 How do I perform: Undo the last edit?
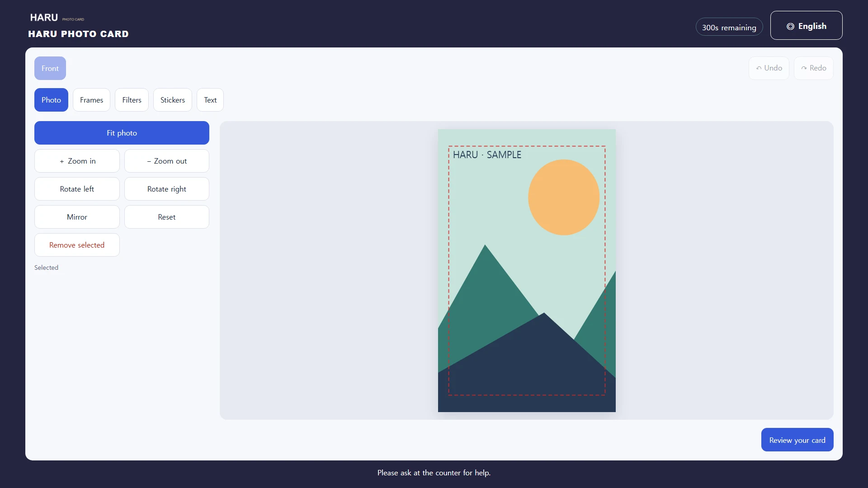(x=769, y=68)
